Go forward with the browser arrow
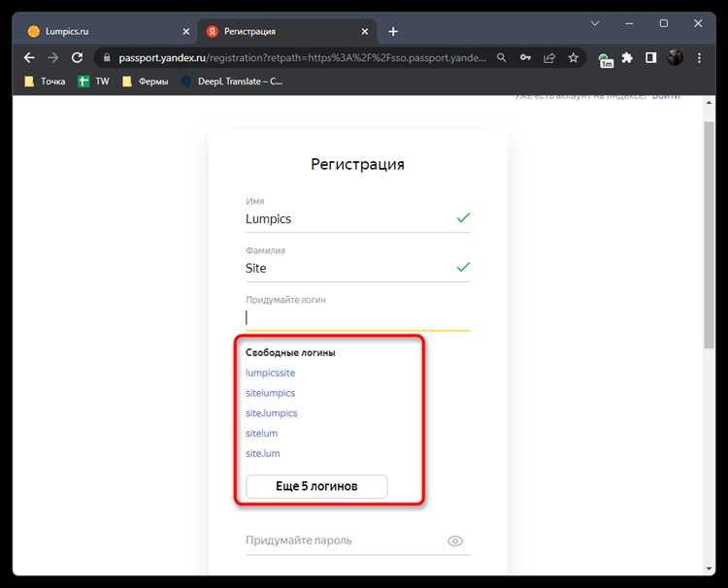This screenshot has width=728, height=588. (x=53, y=57)
